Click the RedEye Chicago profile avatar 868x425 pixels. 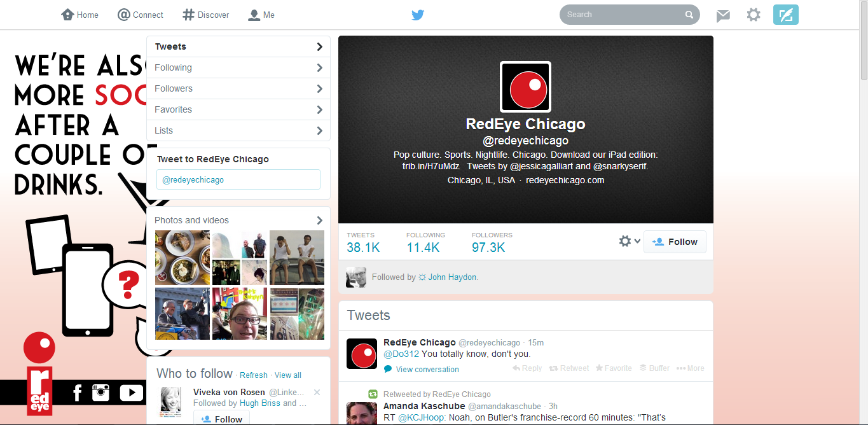click(x=525, y=87)
